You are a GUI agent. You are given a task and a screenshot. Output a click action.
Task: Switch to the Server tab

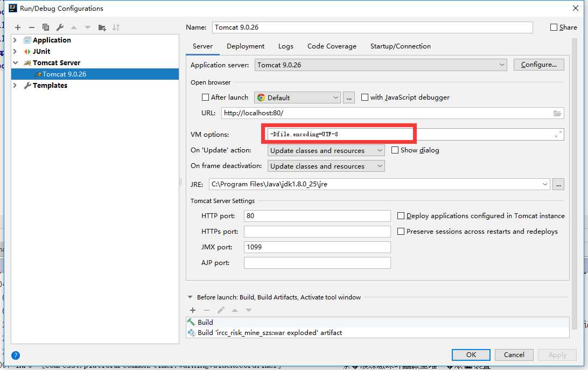pyautogui.click(x=202, y=46)
